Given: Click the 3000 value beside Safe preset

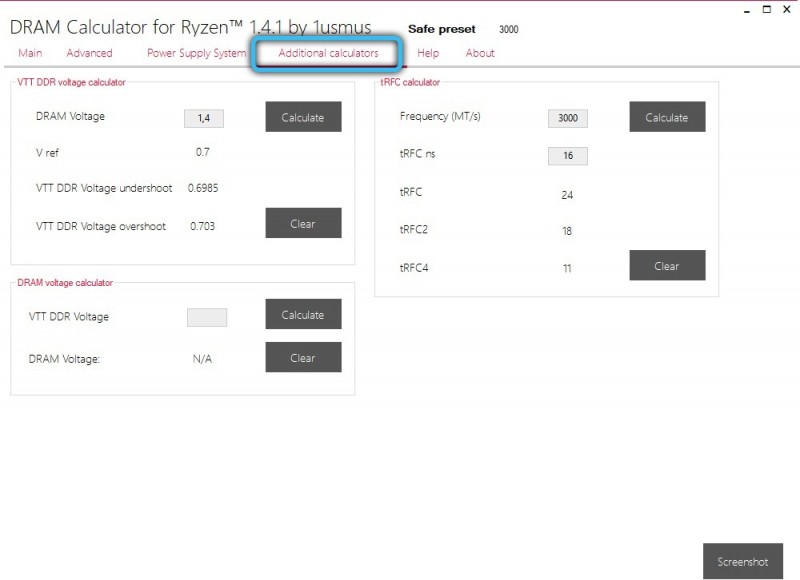Looking at the screenshot, I should (508, 30).
